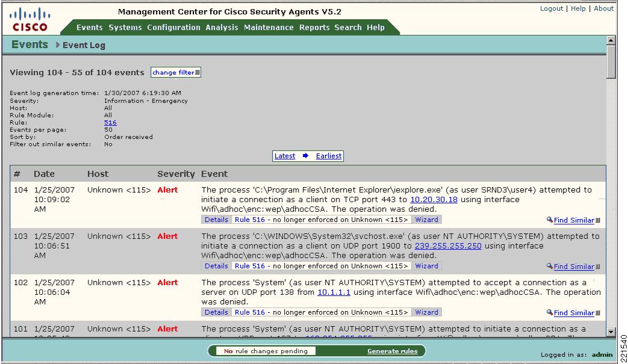The image size is (628, 364).
Task: Click Find Similar for event 102
Action: pyautogui.click(x=574, y=313)
